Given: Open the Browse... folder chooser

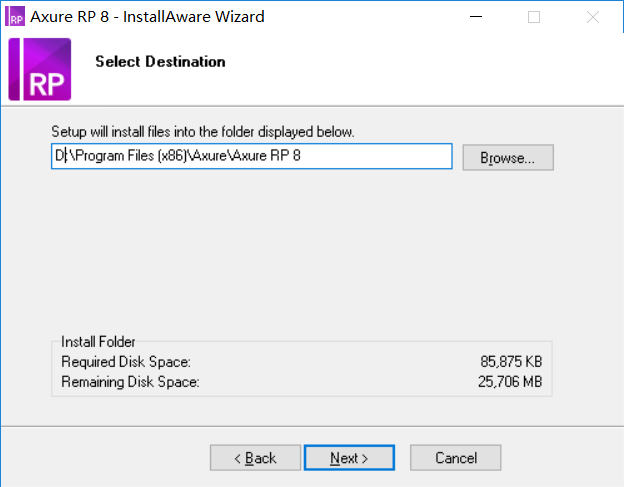Looking at the screenshot, I should (x=508, y=158).
